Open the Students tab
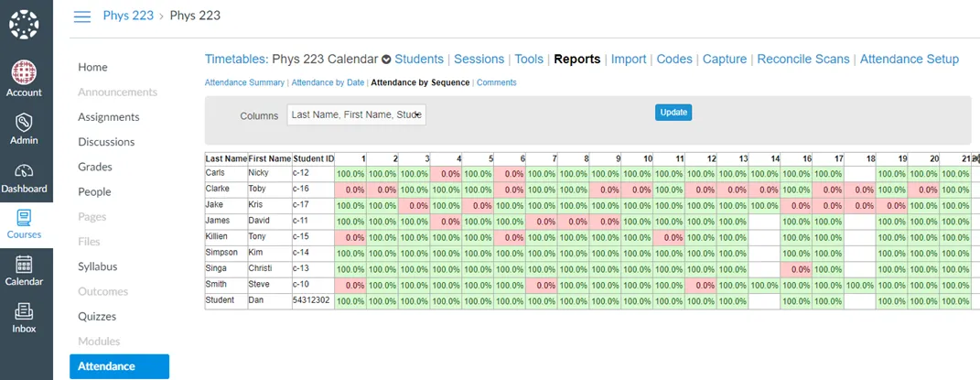The width and height of the screenshot is (980, 380). 419,59
